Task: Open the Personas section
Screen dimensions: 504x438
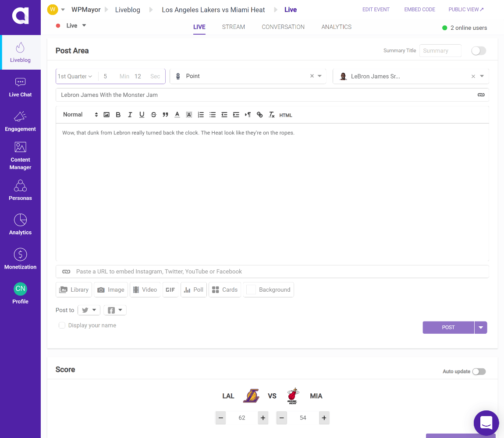Action: 20,191
